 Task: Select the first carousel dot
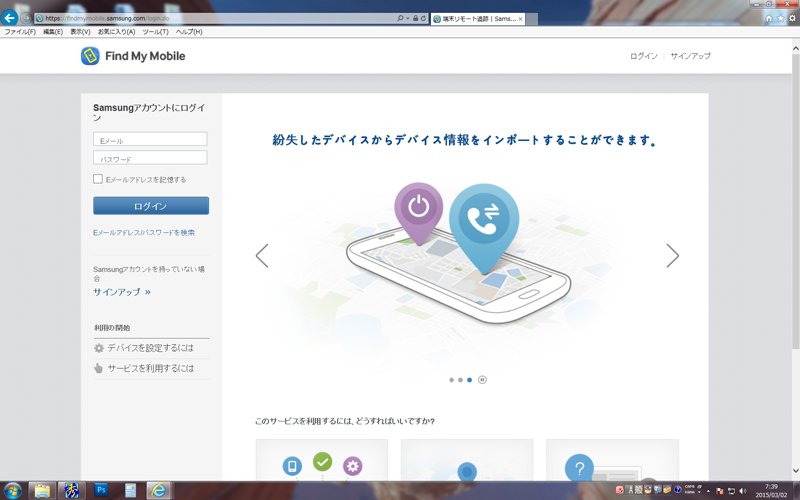click(x=452, y=380)
